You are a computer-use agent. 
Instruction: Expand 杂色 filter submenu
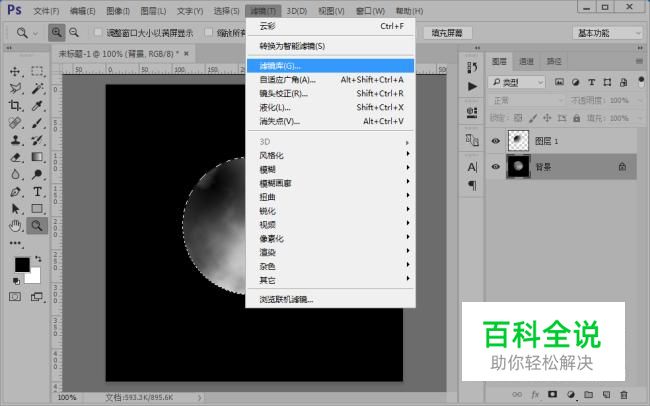point(331,266)
